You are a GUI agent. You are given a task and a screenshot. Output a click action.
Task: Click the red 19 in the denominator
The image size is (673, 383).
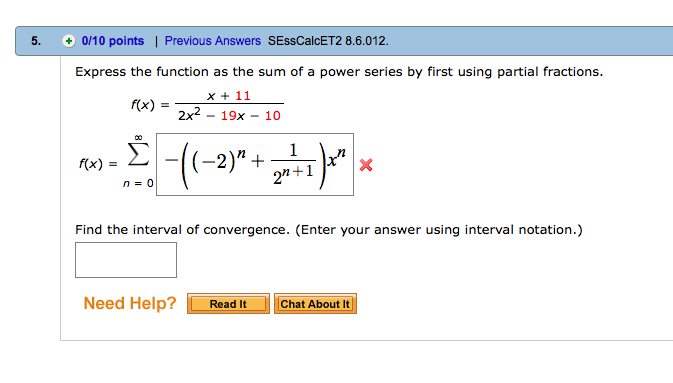[x=228, y=116]
